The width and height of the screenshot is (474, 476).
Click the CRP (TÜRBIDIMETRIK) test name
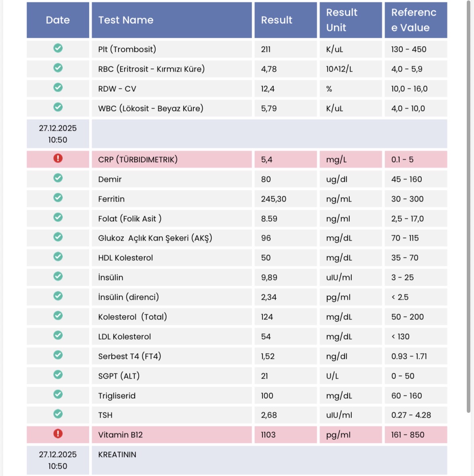pos(138,160)
